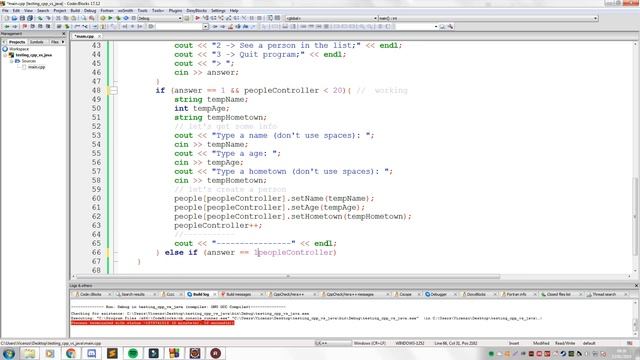
Task: Select the Search results log tab
Action: (x=133, y=294)
